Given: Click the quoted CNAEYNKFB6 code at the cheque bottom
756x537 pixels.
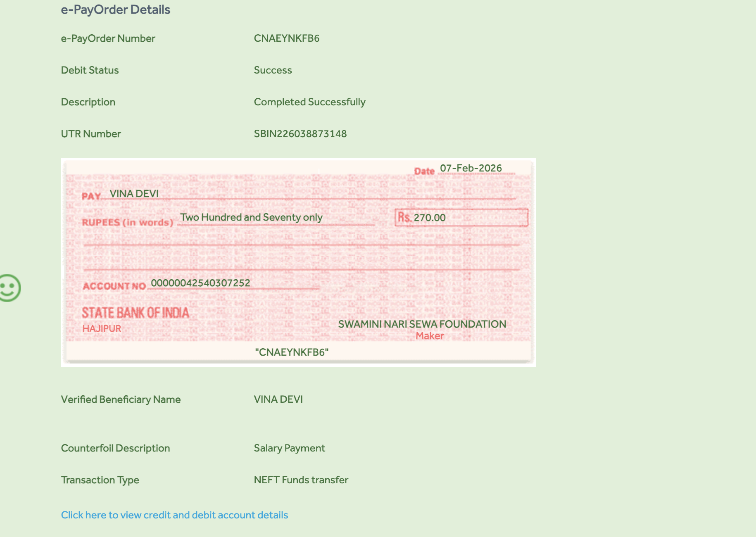Looking at the screenshot, I should click(292, 352).
